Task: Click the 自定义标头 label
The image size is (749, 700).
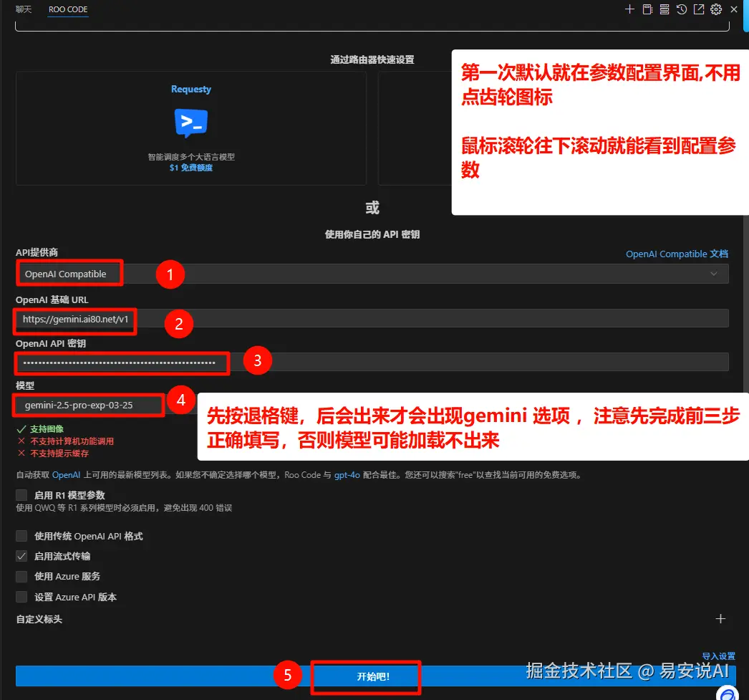Action: pos(39,619)
